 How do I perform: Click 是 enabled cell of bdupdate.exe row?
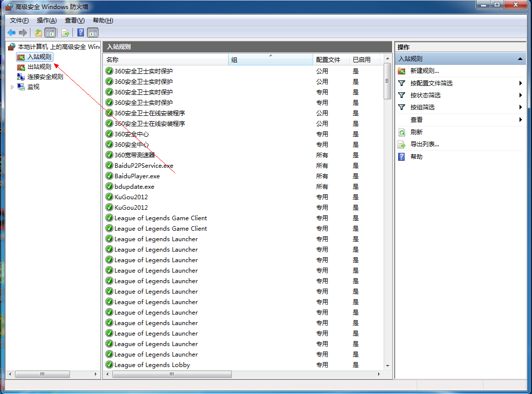pos(356,186)
